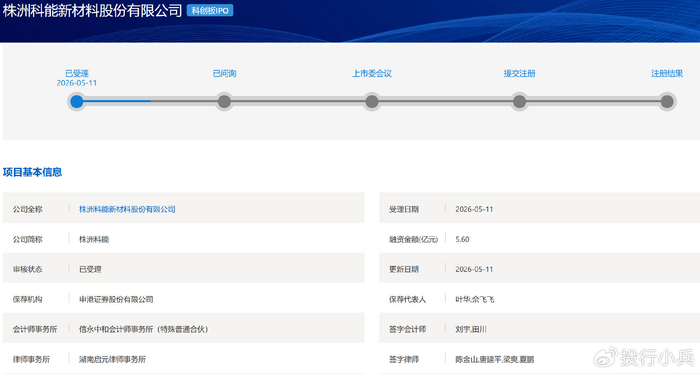Select the 上市委会议 stage label
700x374 pixels.
(x=372, y=73)
